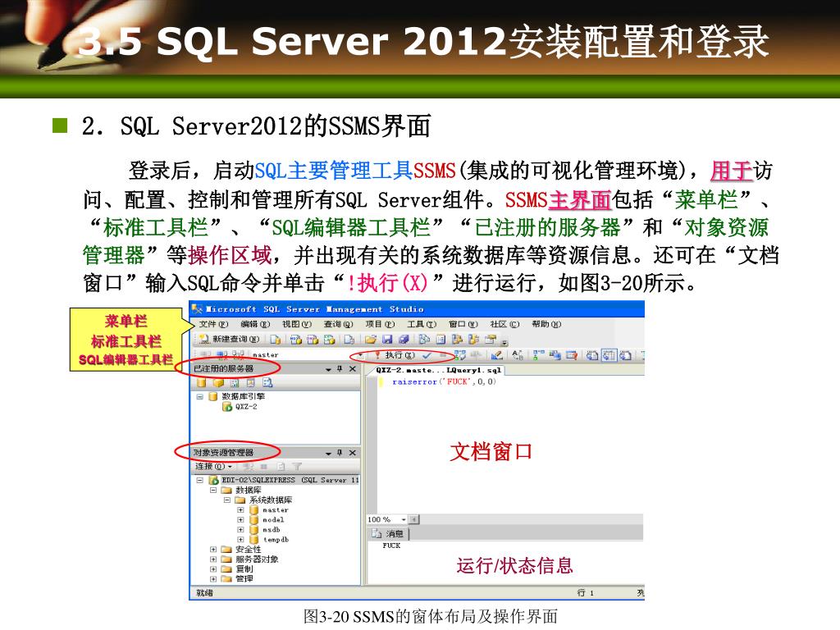Expand the msdb database node
Image resolution: width=840 pixels, height=630 pixels.
point(240,529)
